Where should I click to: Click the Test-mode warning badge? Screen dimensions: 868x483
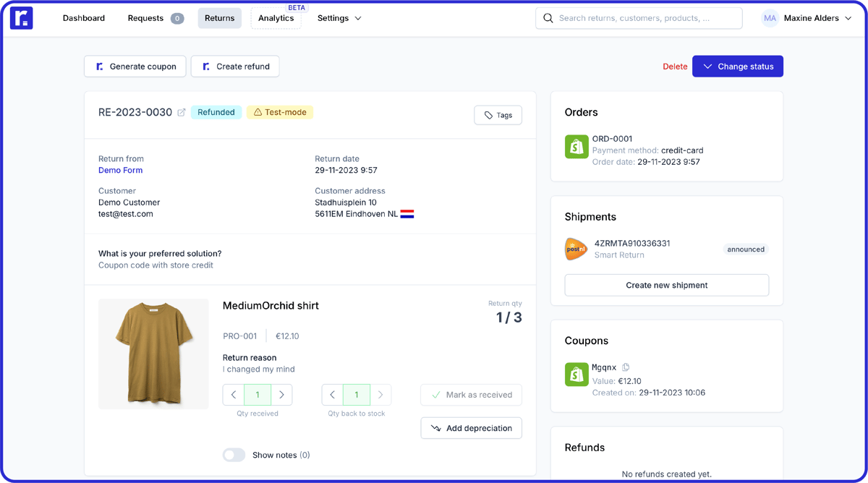point(280,112)
